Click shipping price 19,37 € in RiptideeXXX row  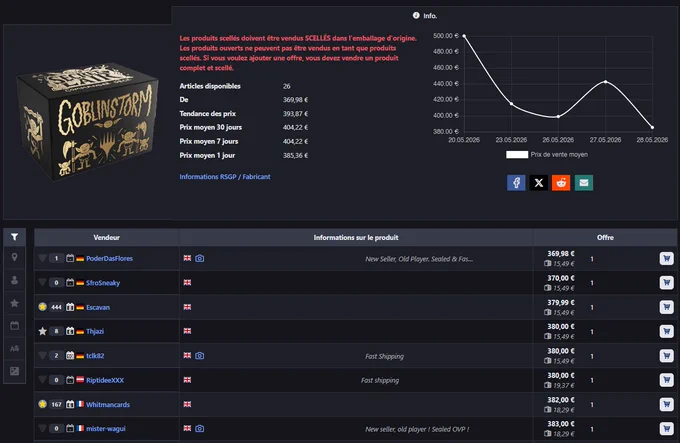tap(563, 385)
